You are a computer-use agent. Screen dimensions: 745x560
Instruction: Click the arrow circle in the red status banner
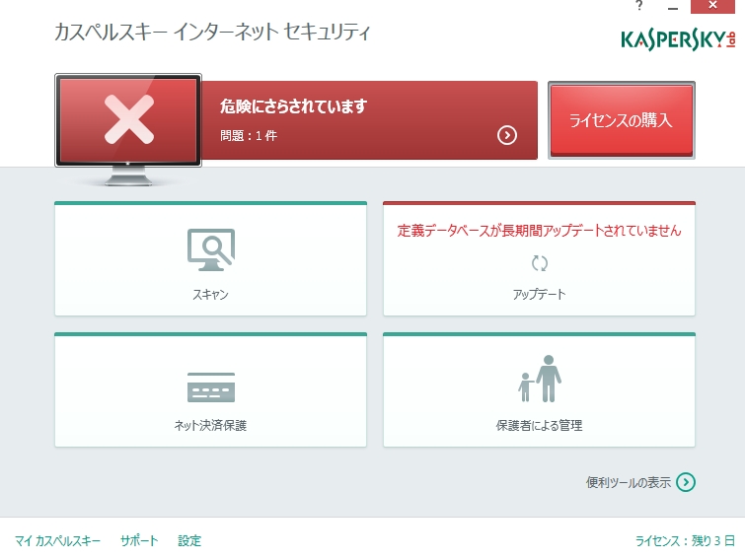click(x=507, y=135)
